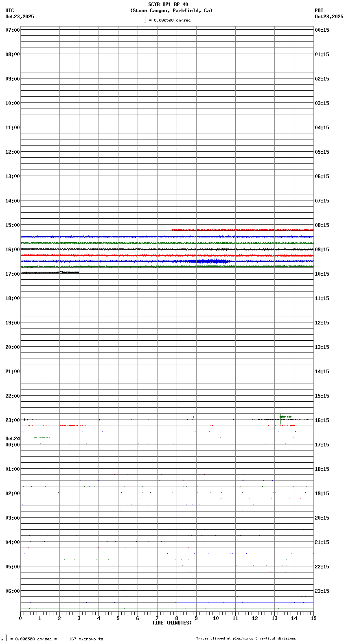The image size is (346, 644).
Task: Click the short black trace after 17:00
Action: pos(50,272)
